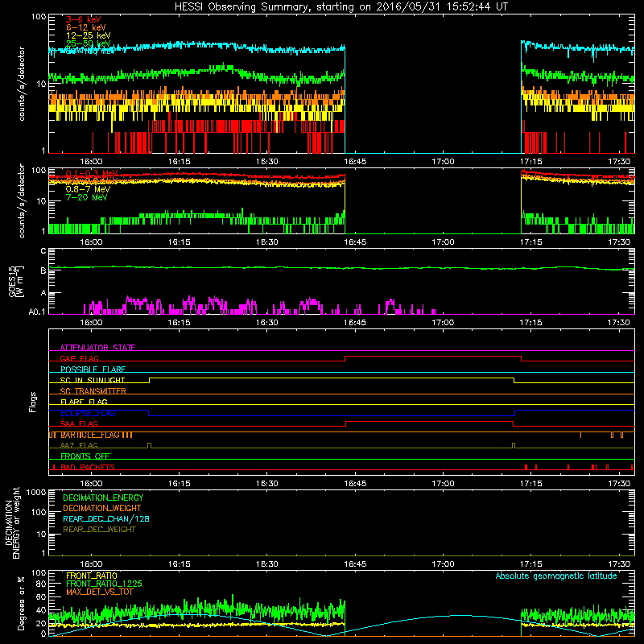This screenshot has width=644, height=644.
Task: Click the DECIMATION_ENERGY legend label
Action: [103, 497]
